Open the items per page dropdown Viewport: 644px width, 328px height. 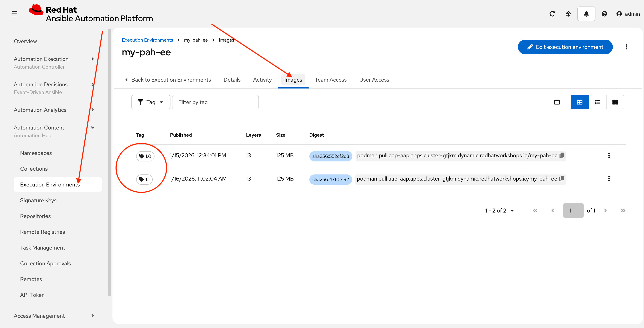point(499,211)
